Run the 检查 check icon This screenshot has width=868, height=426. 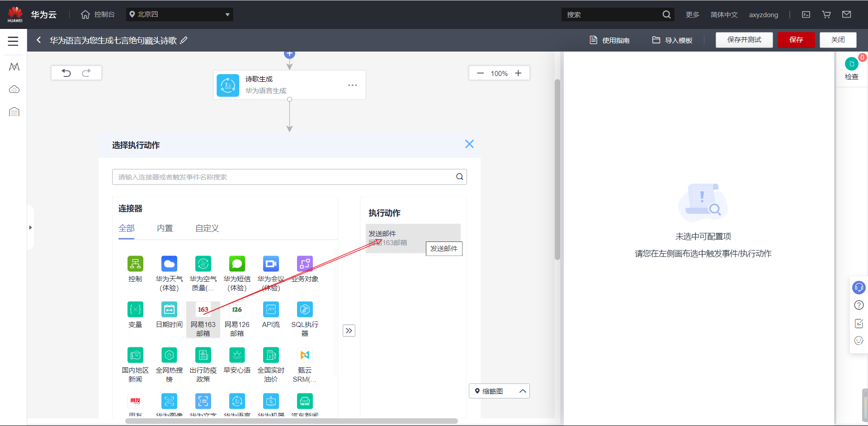pos(852,69)
